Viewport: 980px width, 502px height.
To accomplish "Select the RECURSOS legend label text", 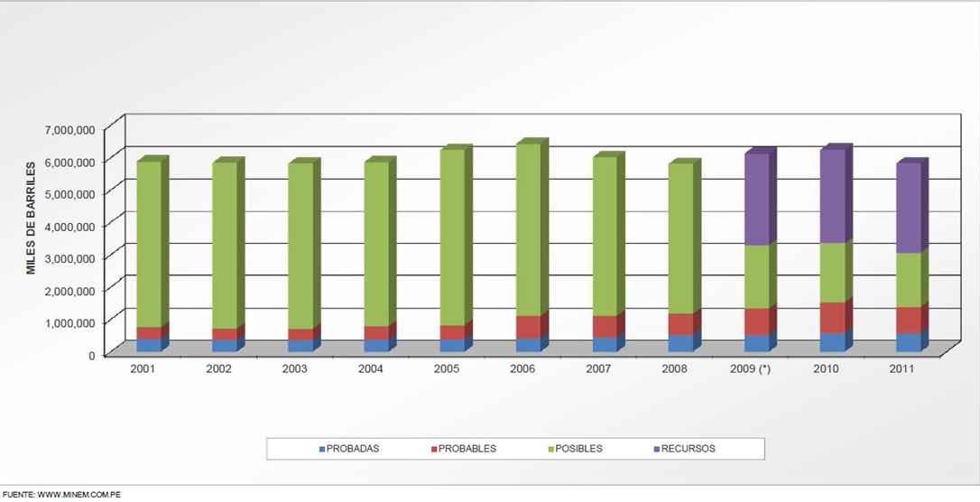I will tap(688, 449).
